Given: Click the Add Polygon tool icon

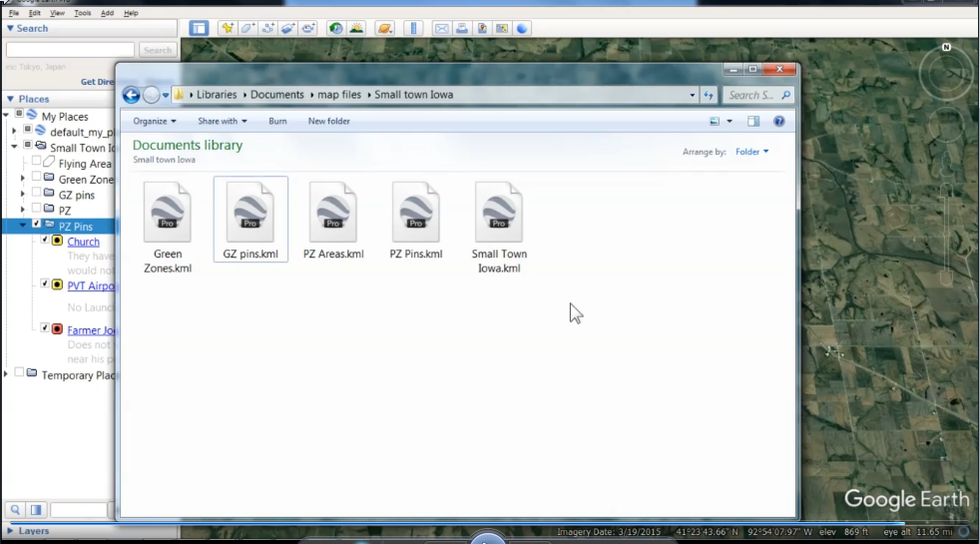Looking at the screenshot, I should (x=247, y=28).
